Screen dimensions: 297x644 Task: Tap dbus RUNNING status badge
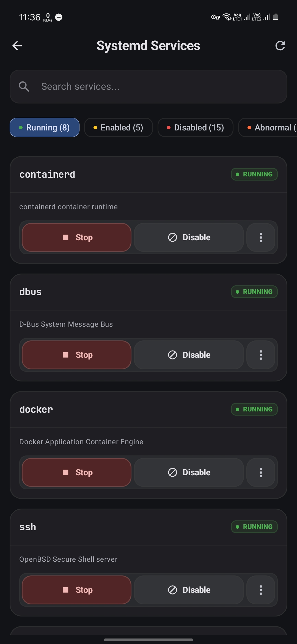coord(254,292)
